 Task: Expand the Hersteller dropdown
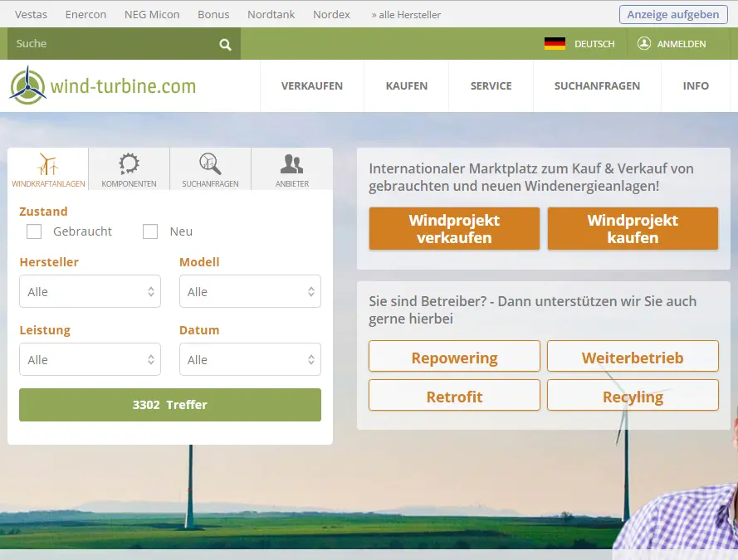coord(90,292)
